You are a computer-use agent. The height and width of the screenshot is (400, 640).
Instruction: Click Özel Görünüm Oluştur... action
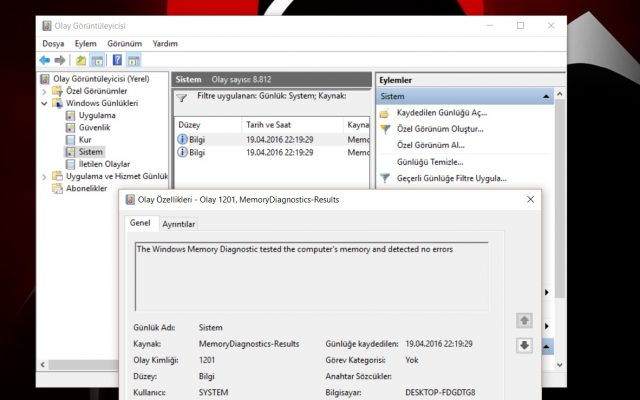(x=440, y=129)
